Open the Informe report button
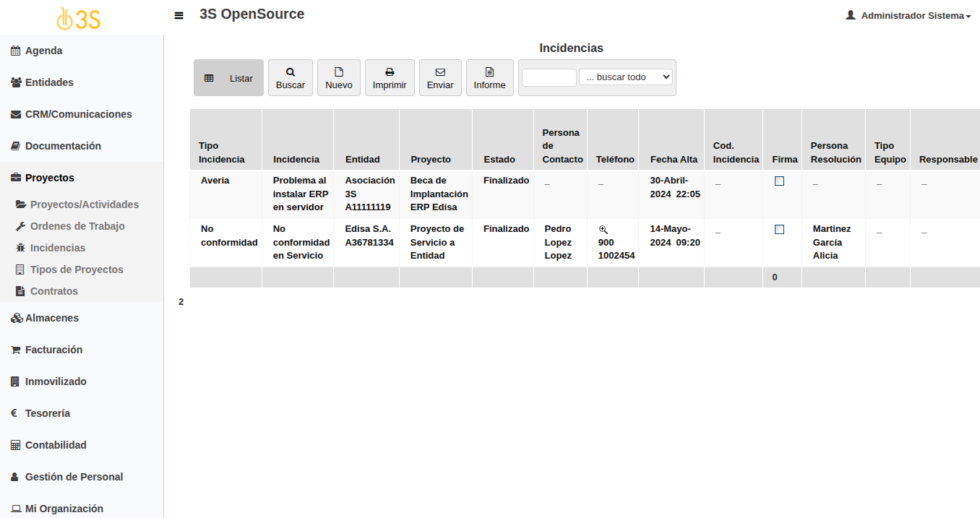The height and width of the screenshot is (518, 980). 489,78
